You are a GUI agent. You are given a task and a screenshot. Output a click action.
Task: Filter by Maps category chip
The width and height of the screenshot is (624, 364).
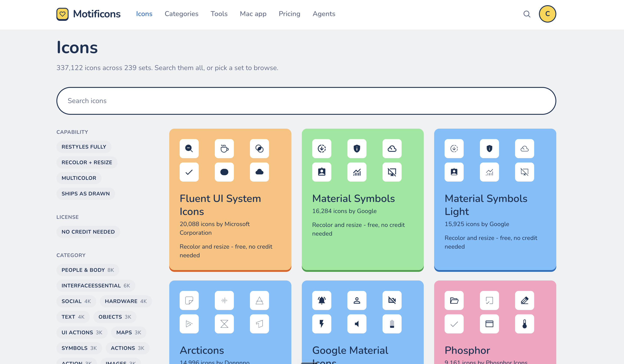tap(128, 332)
